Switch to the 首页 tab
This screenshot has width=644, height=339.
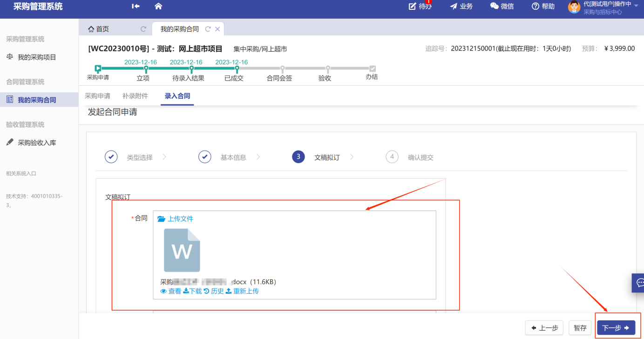(99, 29)
